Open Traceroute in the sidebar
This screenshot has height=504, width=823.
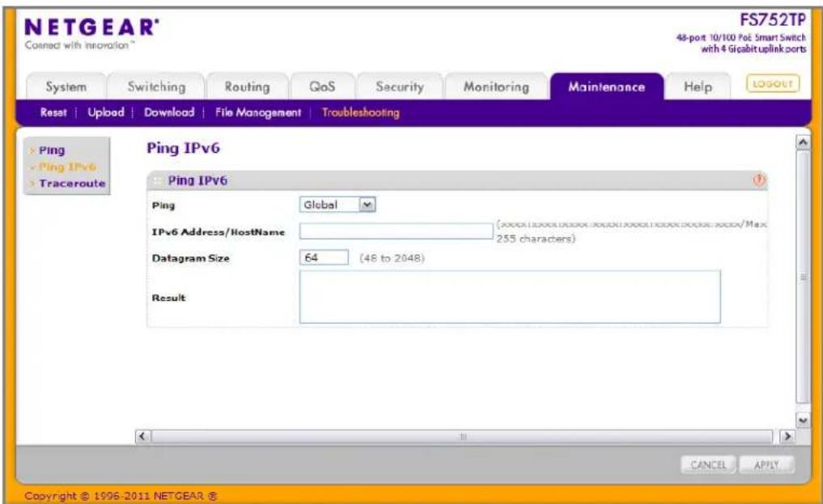(x=73, y=184)
